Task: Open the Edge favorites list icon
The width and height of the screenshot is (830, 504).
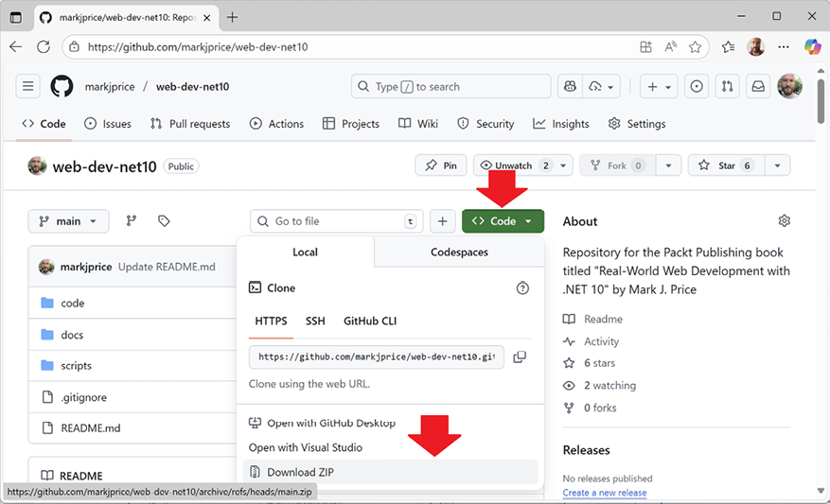Action: 729,47
